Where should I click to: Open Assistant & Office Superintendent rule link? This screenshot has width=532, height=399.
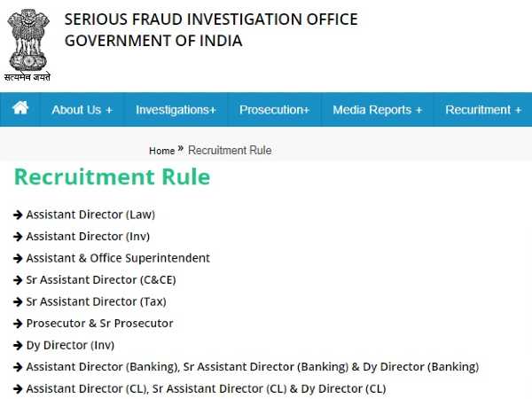point(118,258)
